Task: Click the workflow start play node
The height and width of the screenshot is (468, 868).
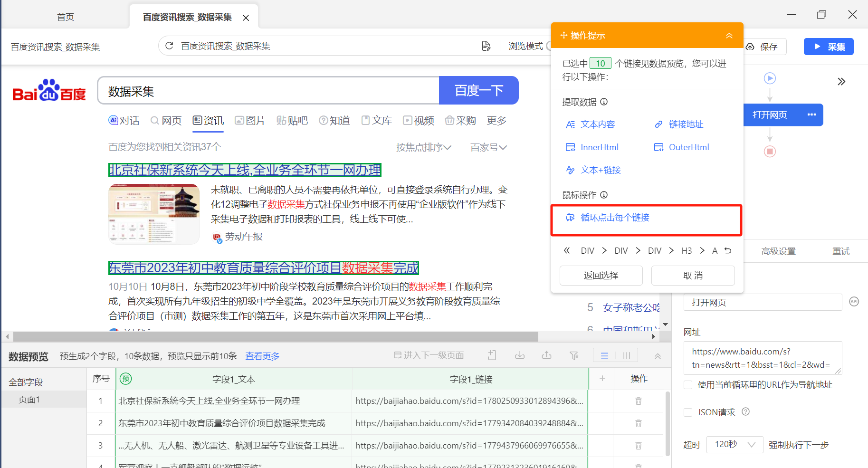Action: point(770,78)
